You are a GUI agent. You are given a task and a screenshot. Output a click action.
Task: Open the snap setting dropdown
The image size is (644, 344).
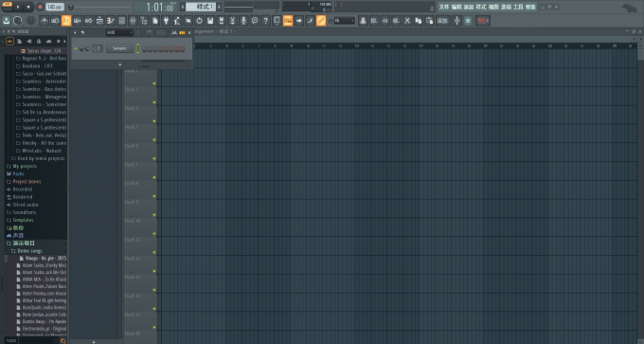(344, 21)
